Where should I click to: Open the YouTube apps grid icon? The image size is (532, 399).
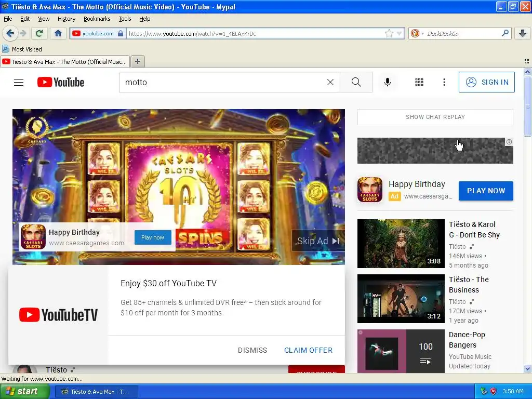(419, 82)
